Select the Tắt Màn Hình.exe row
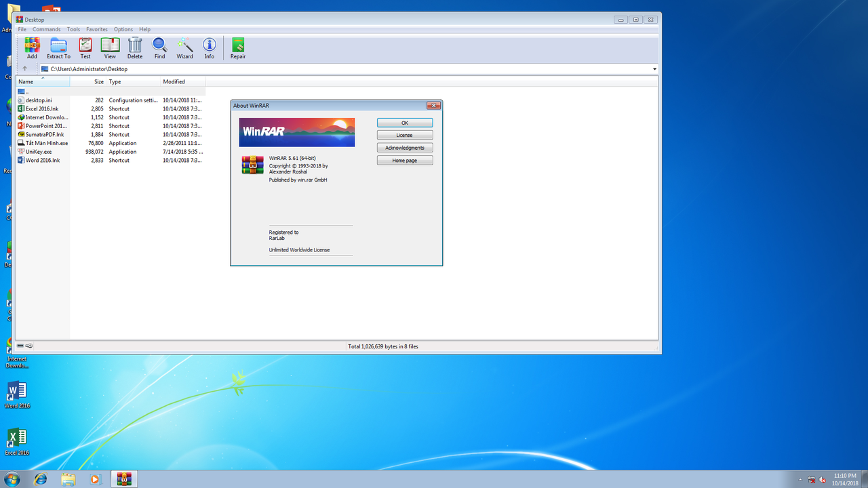 click(111, 143)
